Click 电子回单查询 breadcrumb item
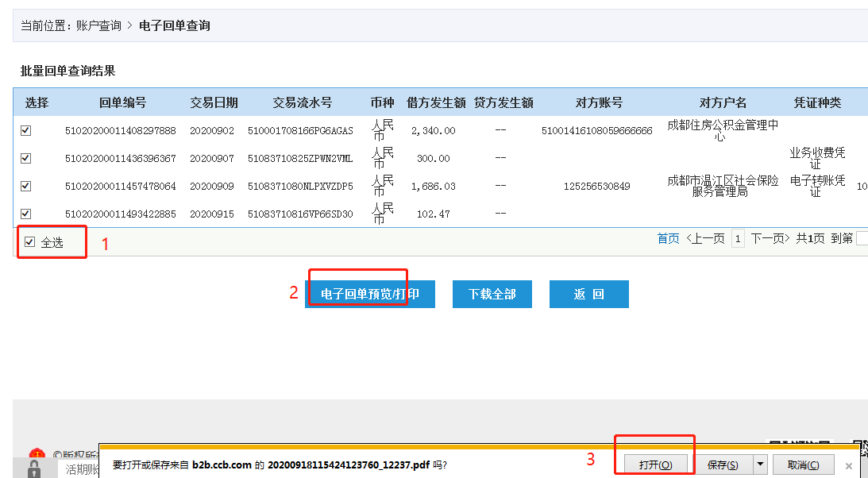This screenshot has height=478, width=868. point(175,25)
